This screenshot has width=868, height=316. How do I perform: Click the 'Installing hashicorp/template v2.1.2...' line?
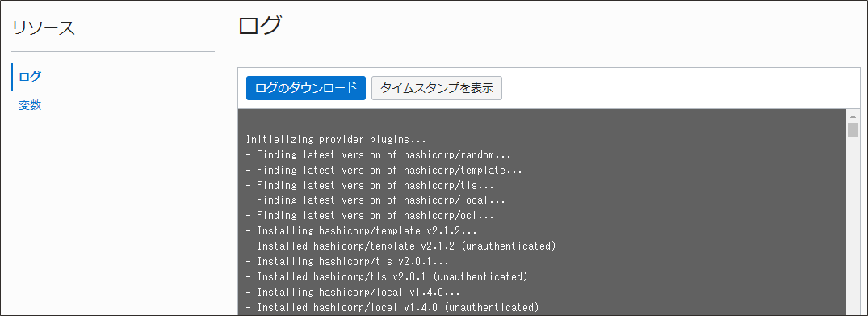(361, 230)
